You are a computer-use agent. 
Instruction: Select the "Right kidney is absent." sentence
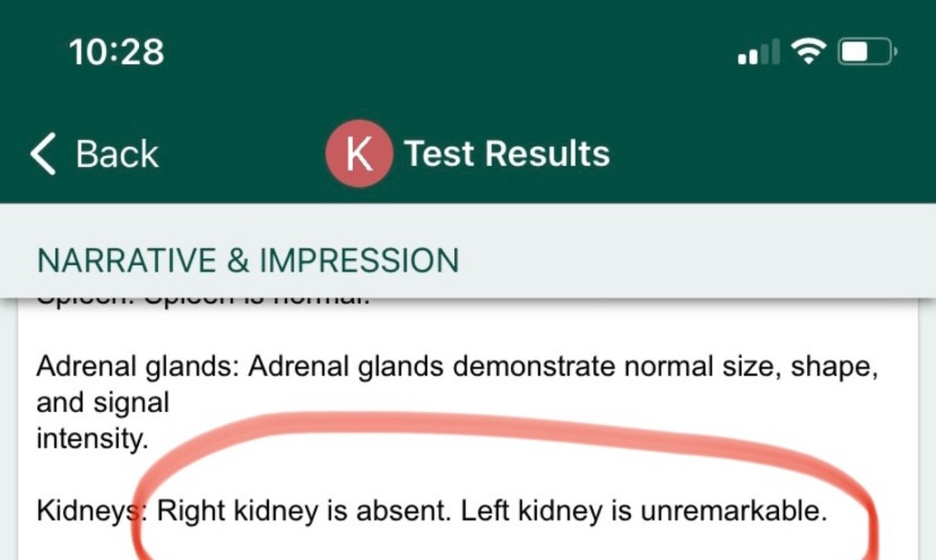click(x=305, y=511)
